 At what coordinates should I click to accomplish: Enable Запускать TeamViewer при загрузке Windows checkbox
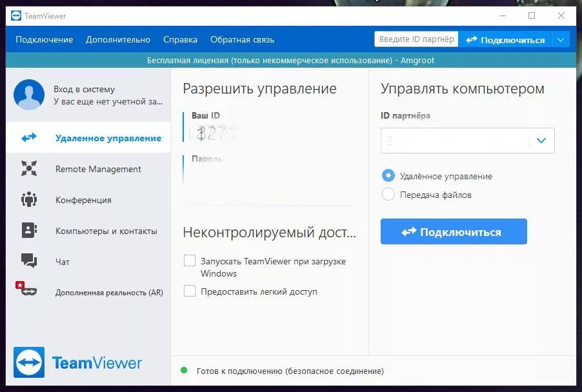point(190,260)
